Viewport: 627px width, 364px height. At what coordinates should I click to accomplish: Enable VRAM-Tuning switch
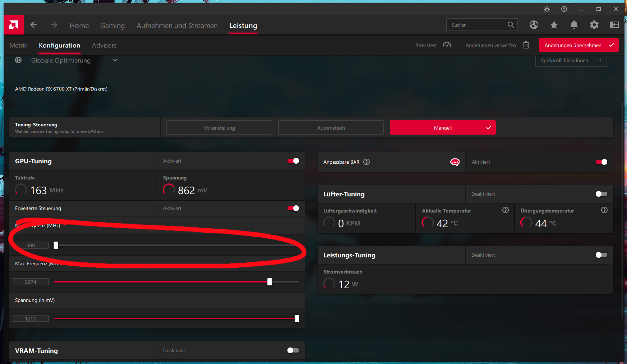[x=293, y=350]
